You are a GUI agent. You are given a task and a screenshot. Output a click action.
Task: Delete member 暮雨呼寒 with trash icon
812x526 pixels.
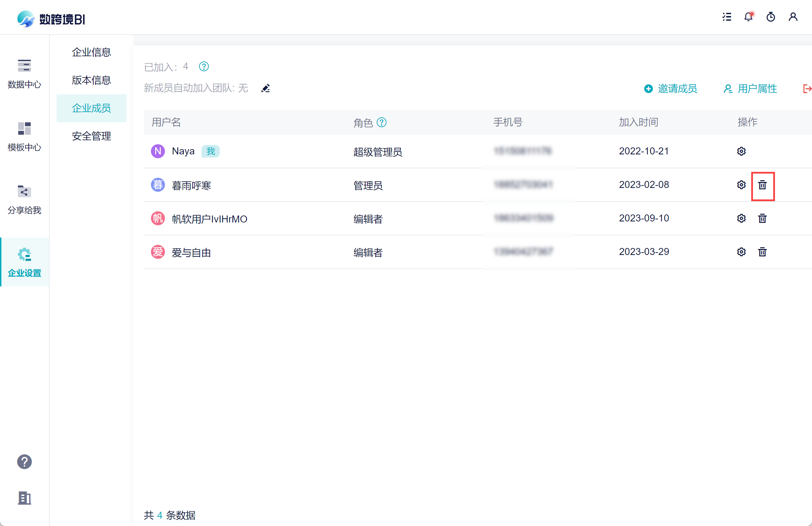point(762,185)
